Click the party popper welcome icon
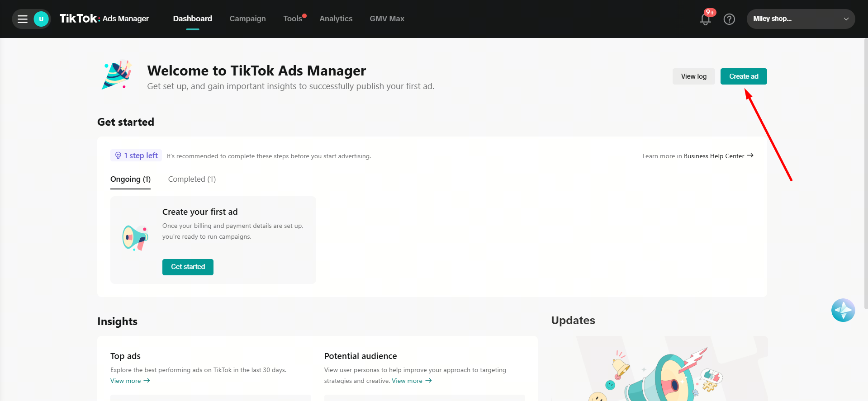This screenshot has height=401, width=868. click(x=117, y=75)
